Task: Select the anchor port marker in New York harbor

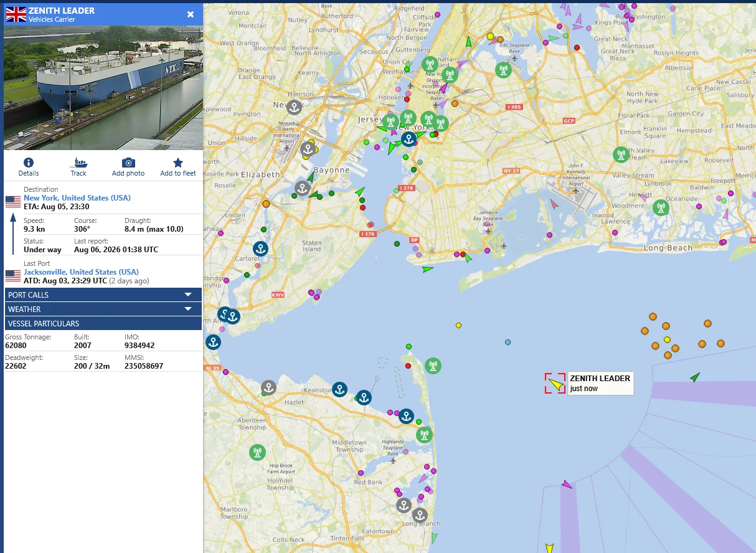Action: click(x=409, y=139)
